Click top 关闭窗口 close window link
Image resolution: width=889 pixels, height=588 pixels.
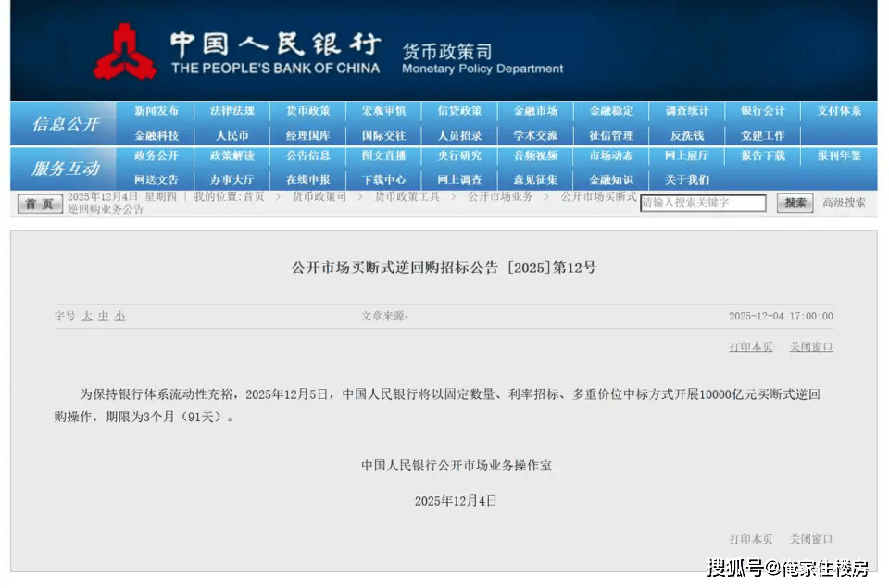pyautogui.click(x=811, y=346)
